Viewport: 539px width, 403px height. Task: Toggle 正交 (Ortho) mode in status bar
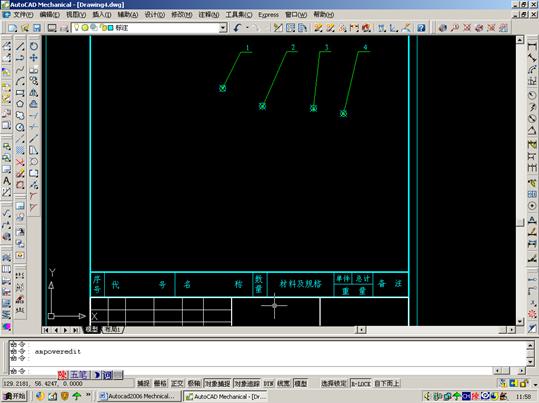click(177, 383)
